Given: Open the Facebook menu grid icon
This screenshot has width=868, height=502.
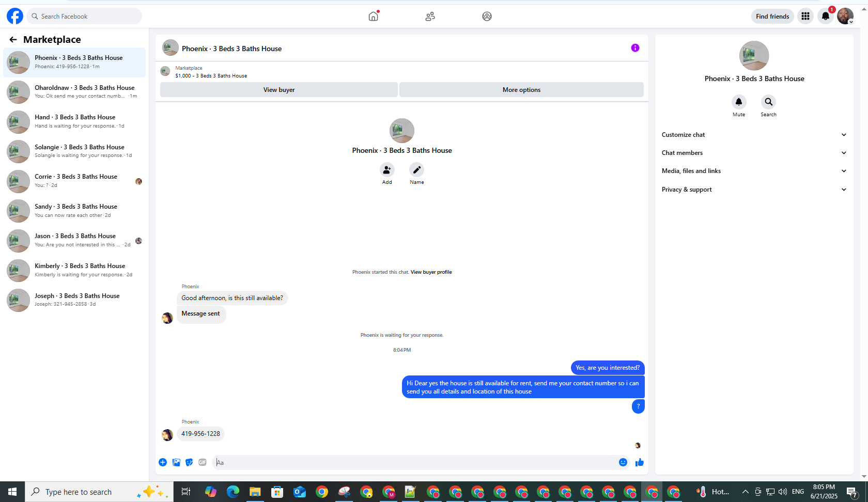Looking at the screenshot, I should point(805,17).
